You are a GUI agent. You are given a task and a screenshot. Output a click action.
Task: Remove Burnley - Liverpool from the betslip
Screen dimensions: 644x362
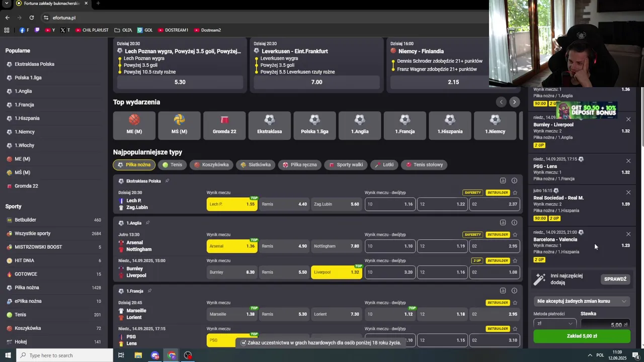(628, 119)
